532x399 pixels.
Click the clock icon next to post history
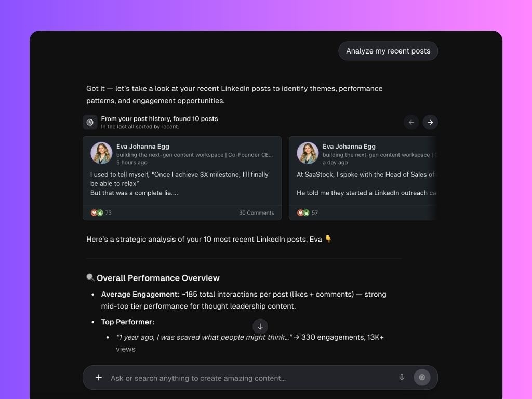pyautogui.click(x=90, y=122)
